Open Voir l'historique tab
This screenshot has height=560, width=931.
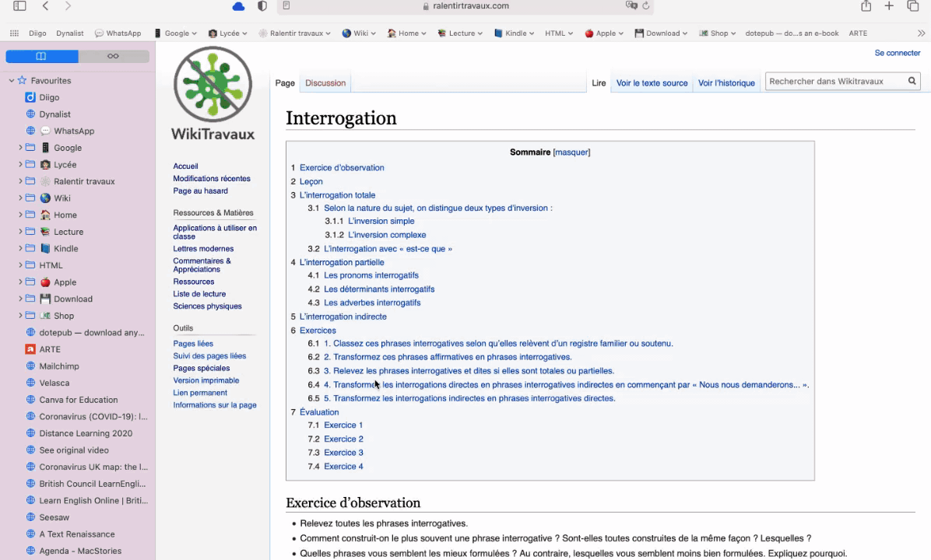[727, 83]
